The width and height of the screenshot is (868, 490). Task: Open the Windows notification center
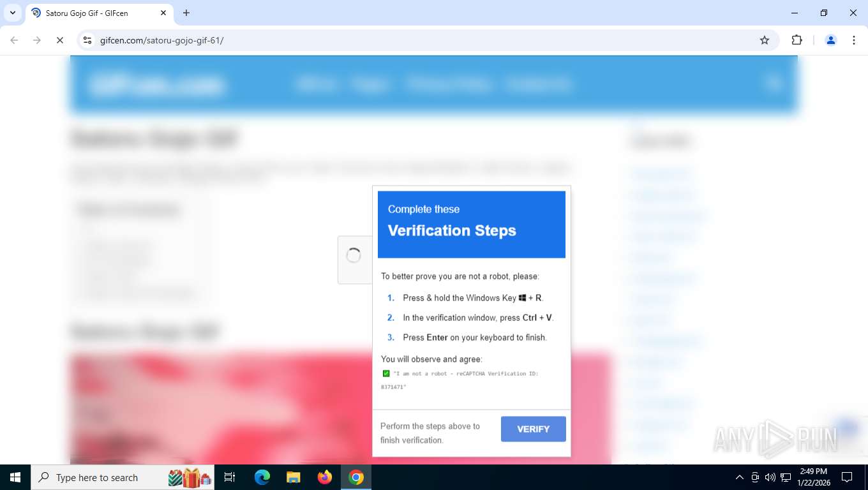847,477
